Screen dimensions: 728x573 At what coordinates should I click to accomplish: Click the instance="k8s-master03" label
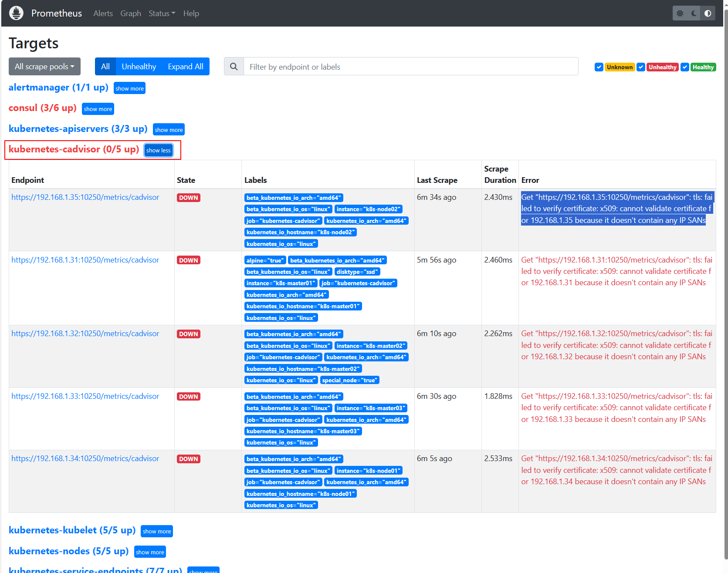pyautogui.click(x=371, y=408)
